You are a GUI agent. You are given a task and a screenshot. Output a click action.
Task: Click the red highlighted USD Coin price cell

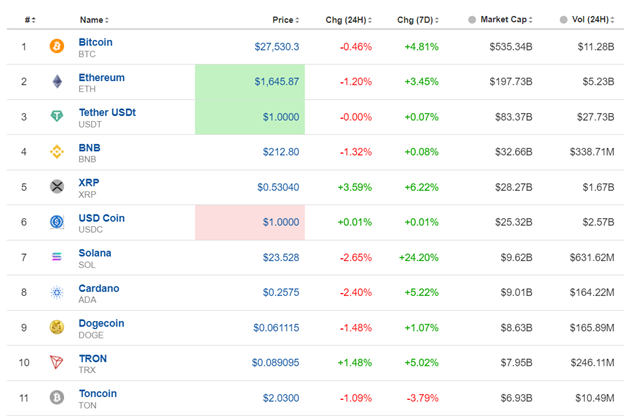pyautogui.click(x=249, y=222)
